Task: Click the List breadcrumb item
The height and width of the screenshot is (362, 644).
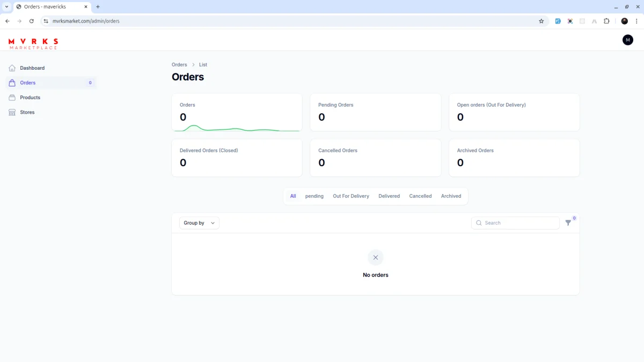Action: (x=203, y=65)
